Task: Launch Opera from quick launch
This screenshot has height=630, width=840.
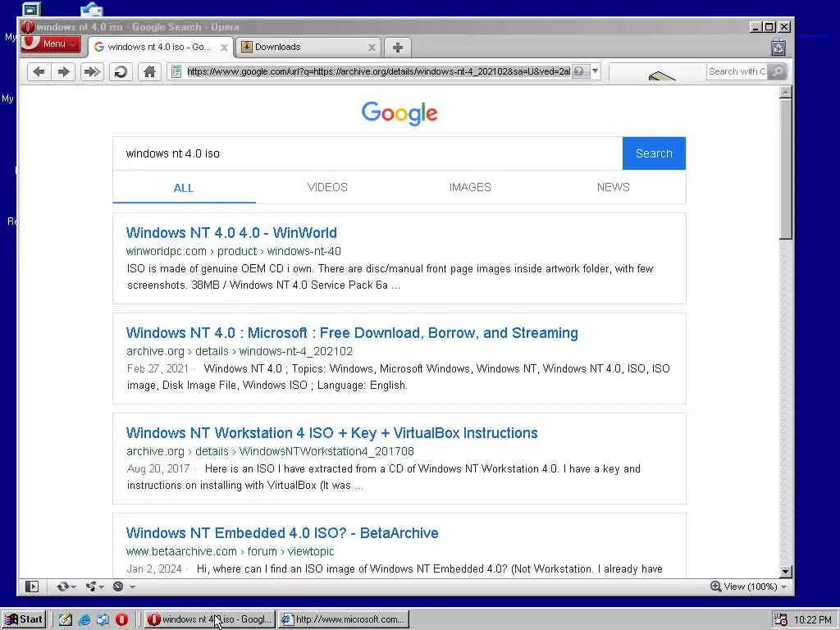Action: 121,620
